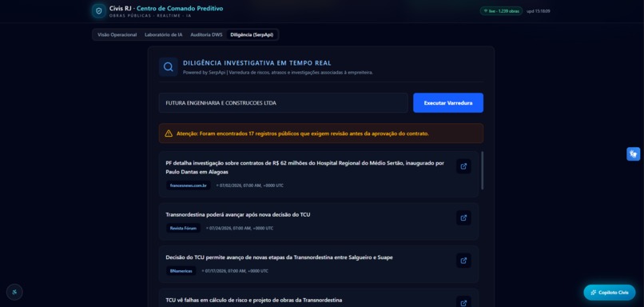Switch to Auditoria DWS tab
Viewport: 644px width, 307px height.
(206, 35)
